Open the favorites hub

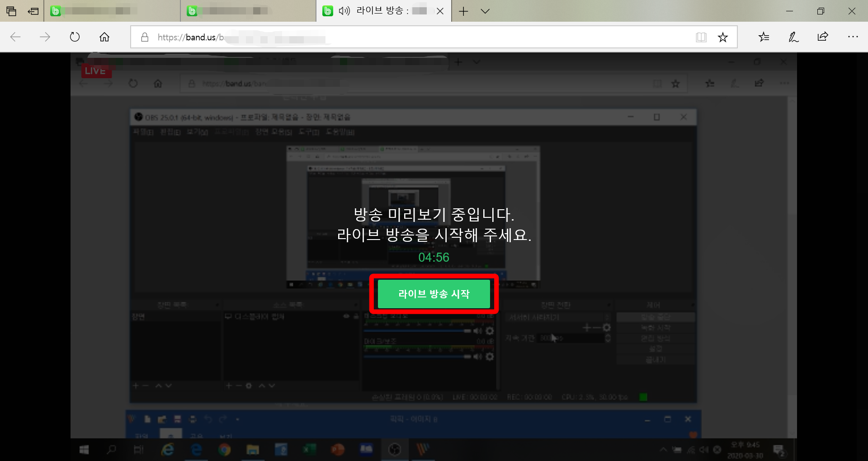click(764, 37)
